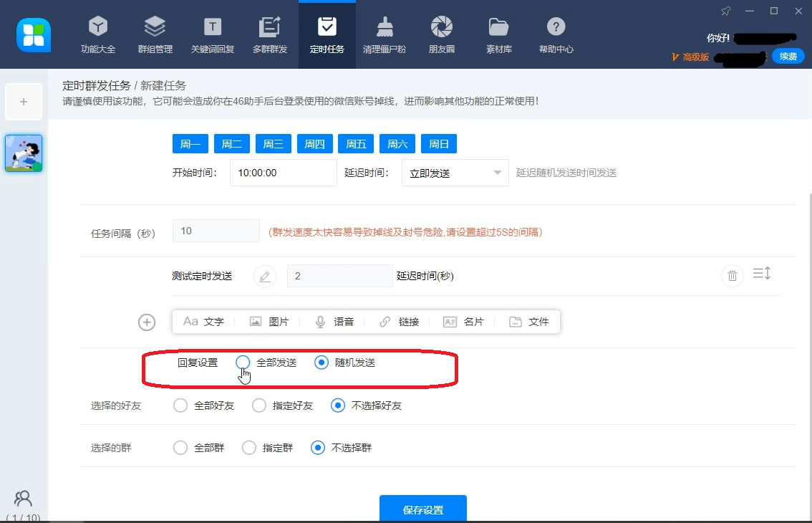
Task: Delete the task using trash icon
Action: pos(732,276)
